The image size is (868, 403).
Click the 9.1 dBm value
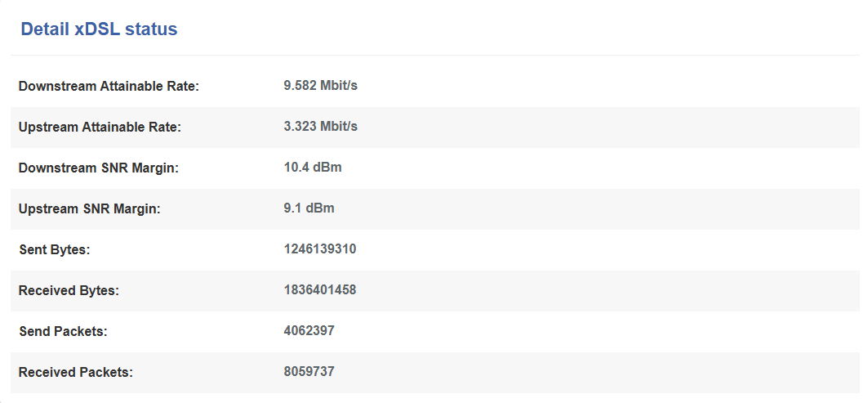309,208
